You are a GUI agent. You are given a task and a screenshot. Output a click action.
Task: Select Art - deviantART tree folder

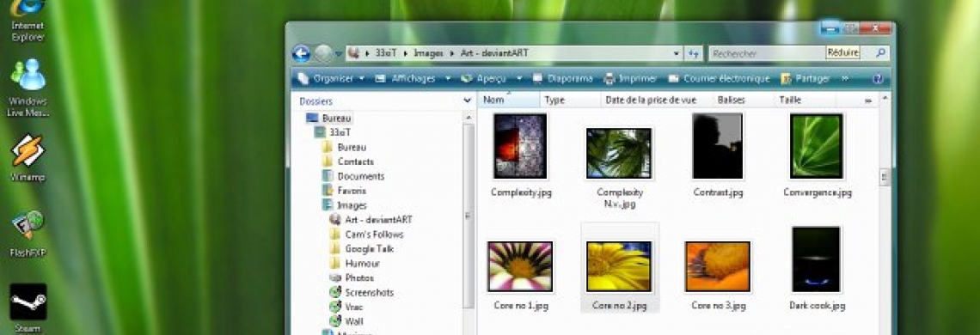point(371,219)
